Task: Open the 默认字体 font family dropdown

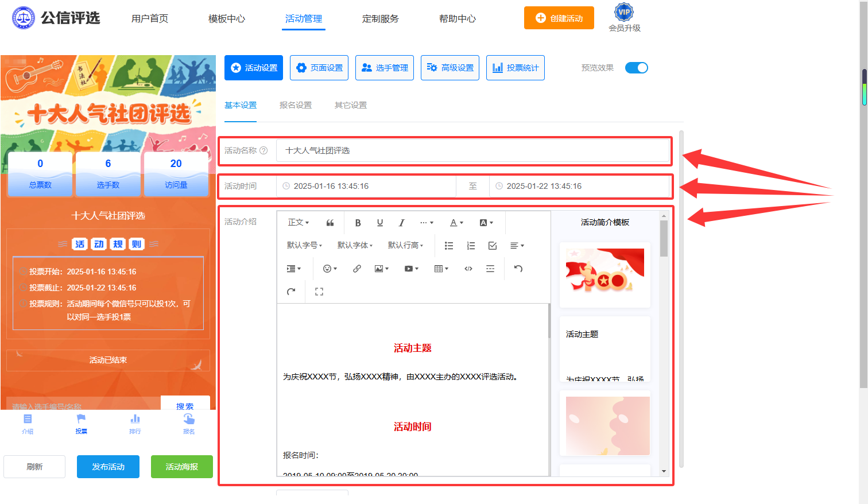Action: [x=355, y=246]
